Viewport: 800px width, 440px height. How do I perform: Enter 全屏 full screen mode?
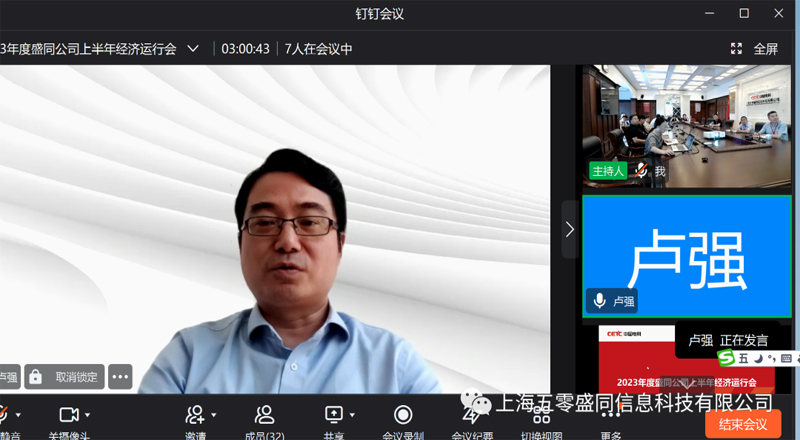(x=755, y=48)
